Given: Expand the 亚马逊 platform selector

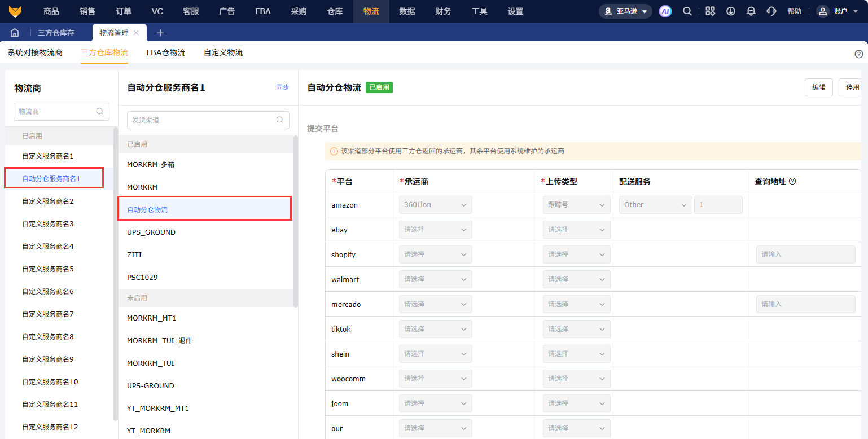Looking at the screenshot, I should [625, 11].
